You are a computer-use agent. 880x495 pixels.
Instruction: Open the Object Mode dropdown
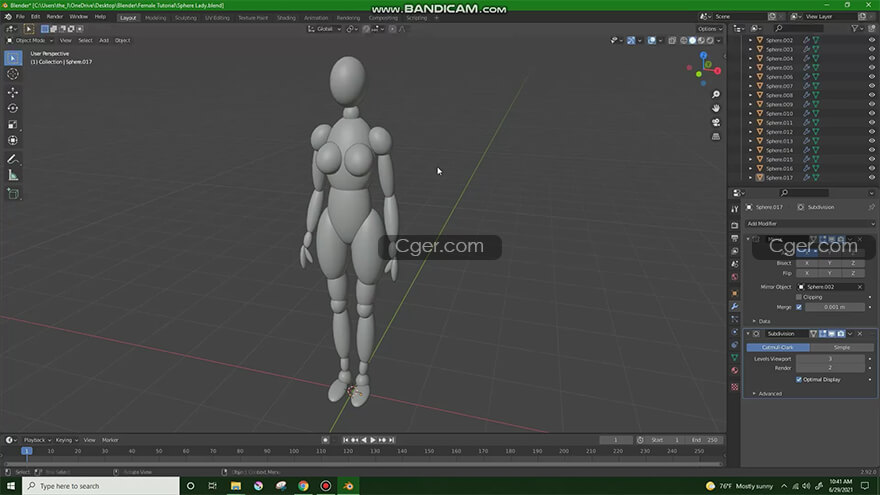click(x=30, y=40)
